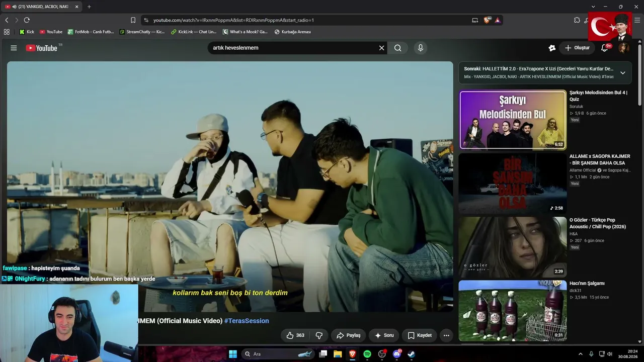Save the video with Kaydet
This screenshot has width=644, height=362.
pos(420,335)
